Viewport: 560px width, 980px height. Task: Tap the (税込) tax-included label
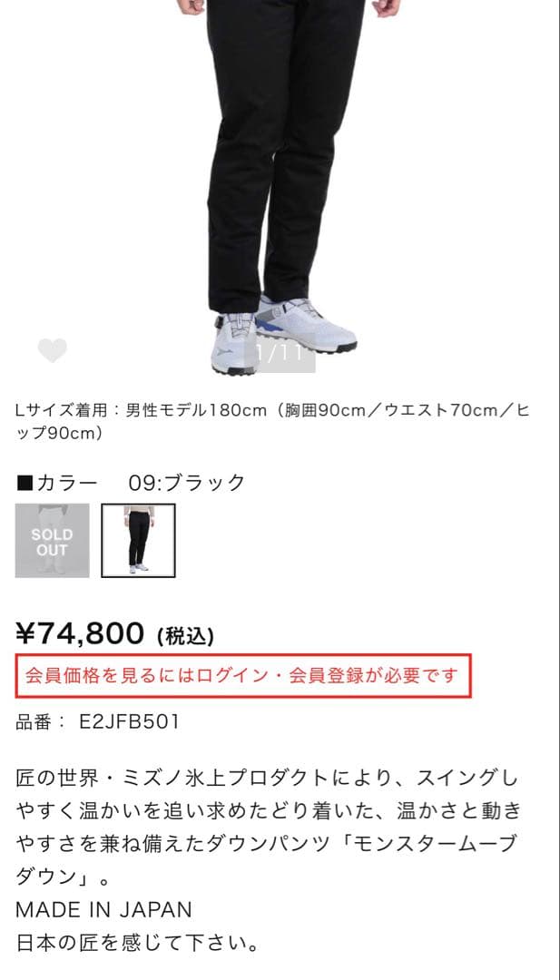[x=186, y=637]
